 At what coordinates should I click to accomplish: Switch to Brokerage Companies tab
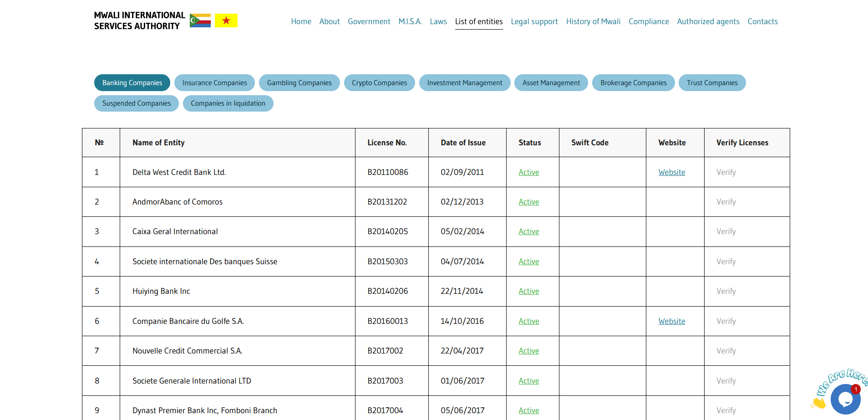633,83
